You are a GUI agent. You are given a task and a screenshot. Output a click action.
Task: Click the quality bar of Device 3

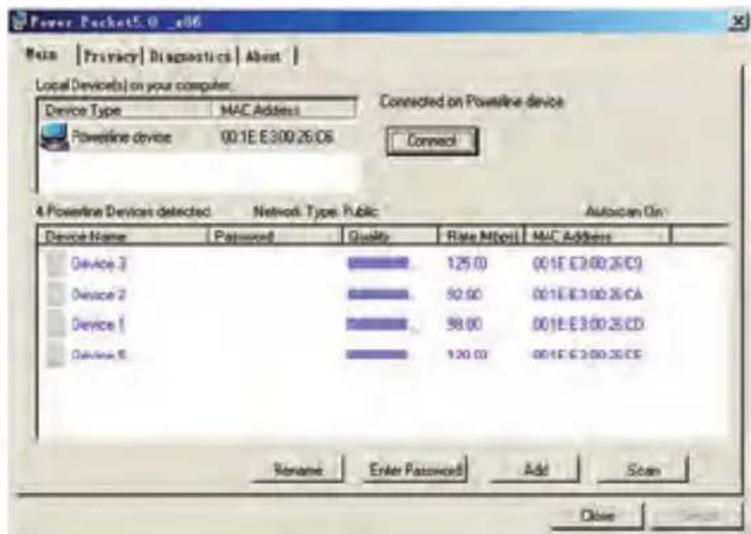coord(378,263)
